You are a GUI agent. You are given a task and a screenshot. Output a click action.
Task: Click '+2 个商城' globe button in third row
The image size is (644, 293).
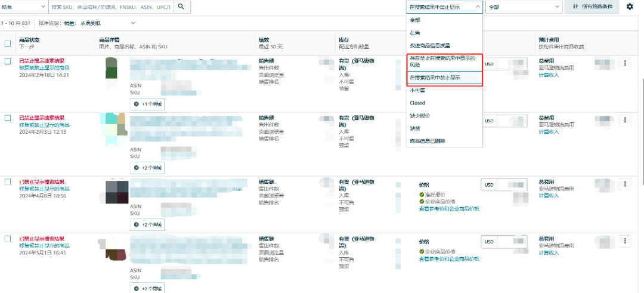tap(147, 224)
